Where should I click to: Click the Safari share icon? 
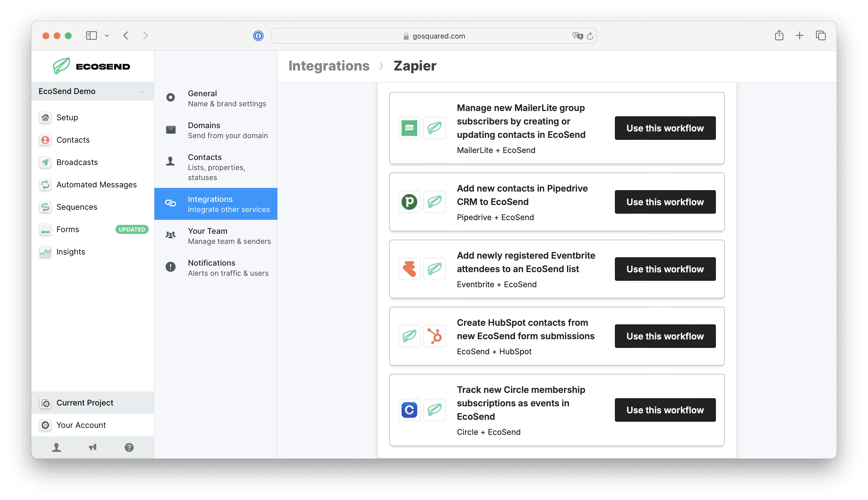(779, 35)
